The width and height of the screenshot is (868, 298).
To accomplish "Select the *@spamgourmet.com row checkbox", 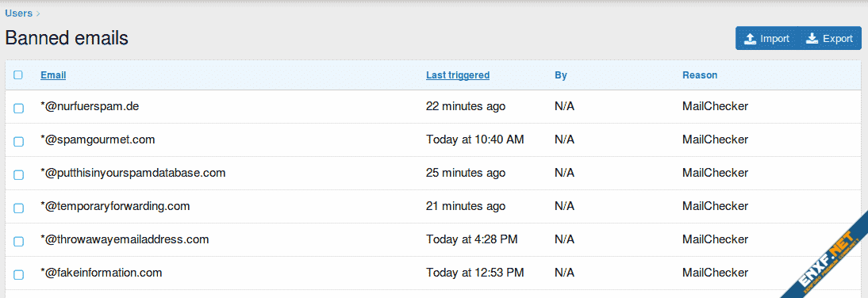I will click(18, 142).
